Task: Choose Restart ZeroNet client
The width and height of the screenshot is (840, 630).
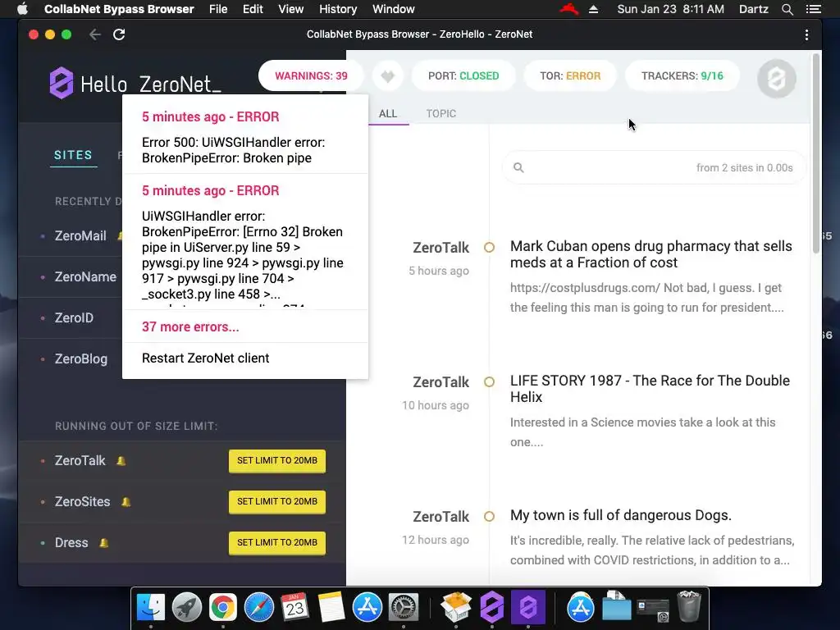Action: [205, 358]
